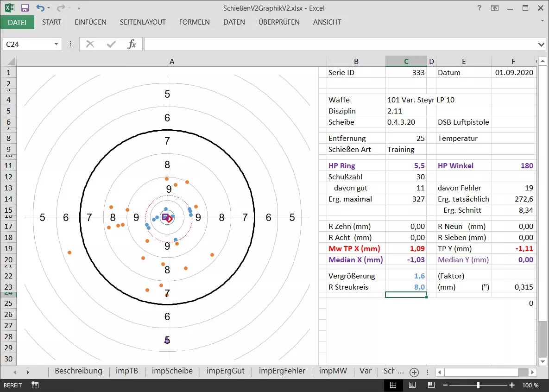Click the DATEI button
The height and width of the screenshot is (392, 549).
[17, 22]
